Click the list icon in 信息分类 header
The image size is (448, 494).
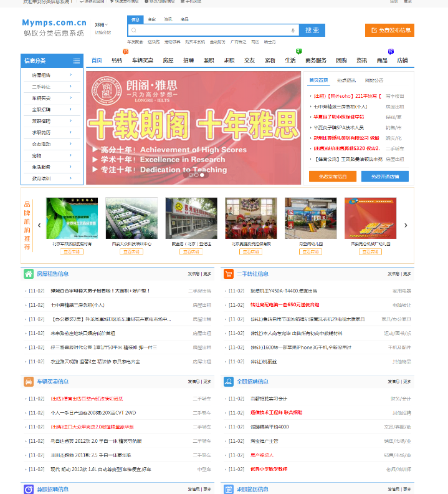(76, 61)
